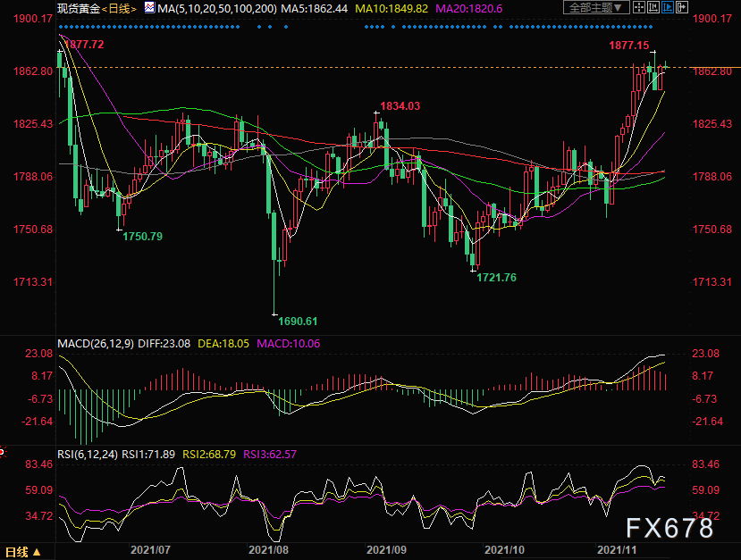Select the DEA:18.05 reading
Viewport: 741px width, 560px height.
click(223, 343)
